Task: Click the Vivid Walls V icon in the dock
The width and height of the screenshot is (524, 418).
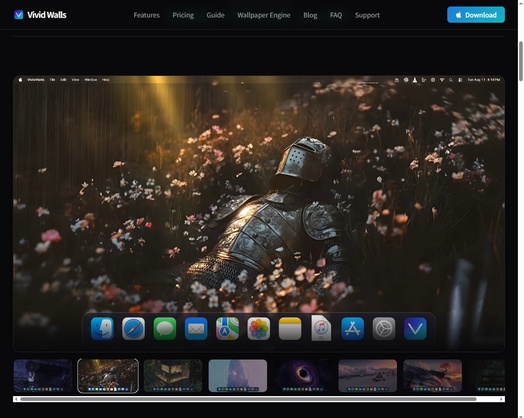Action: 415,329
